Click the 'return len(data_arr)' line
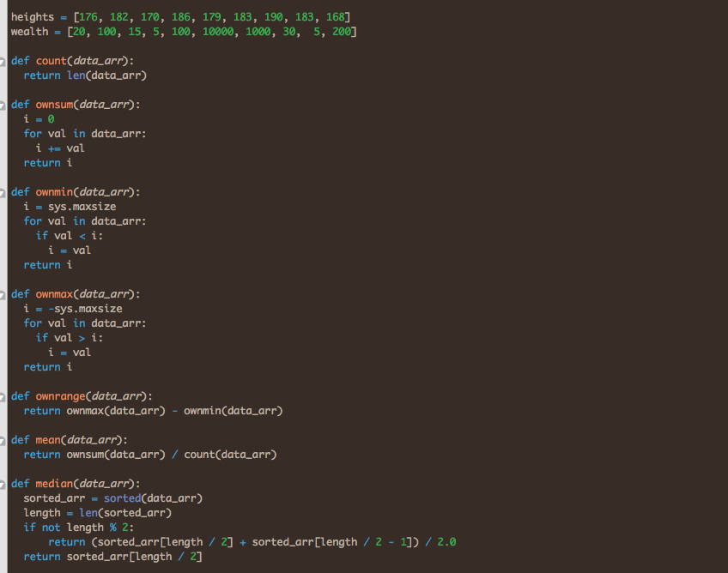Screen dimensions: 728x573 [86, 75]
